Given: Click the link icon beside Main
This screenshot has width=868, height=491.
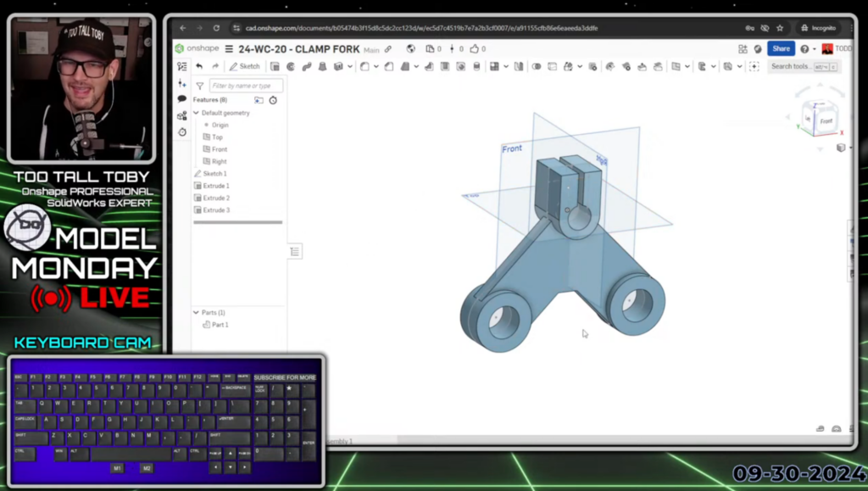Looking at the screenshot, I should [x=388, y=49].
